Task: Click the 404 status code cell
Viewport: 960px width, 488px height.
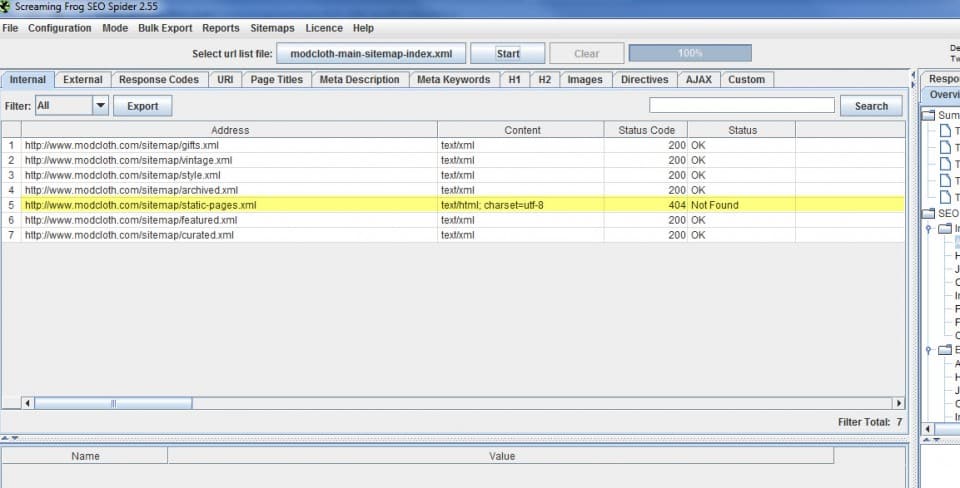Action: click(x=646, y=205)
